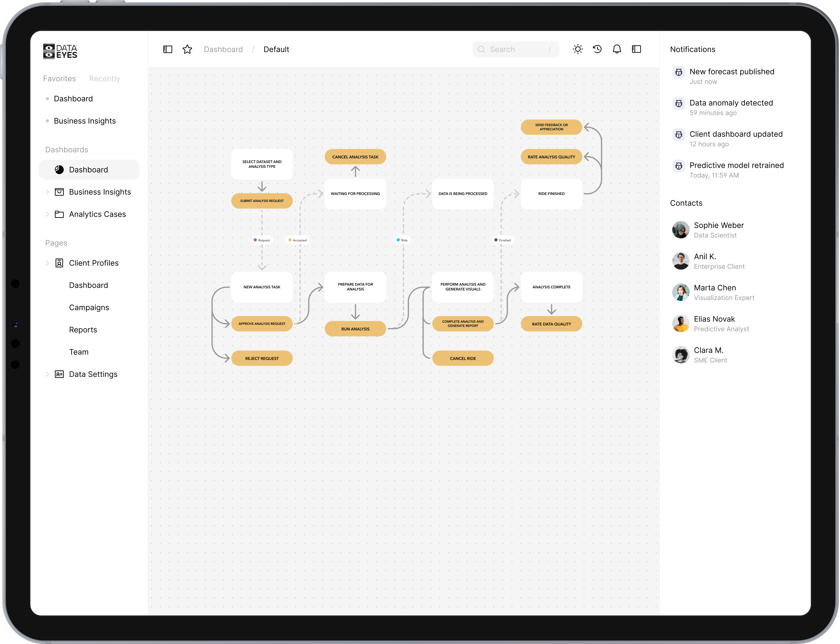Switch to the Recently tab
Image resolution: width=840 pixels, height=644 pixels.
tap(104, 79)
